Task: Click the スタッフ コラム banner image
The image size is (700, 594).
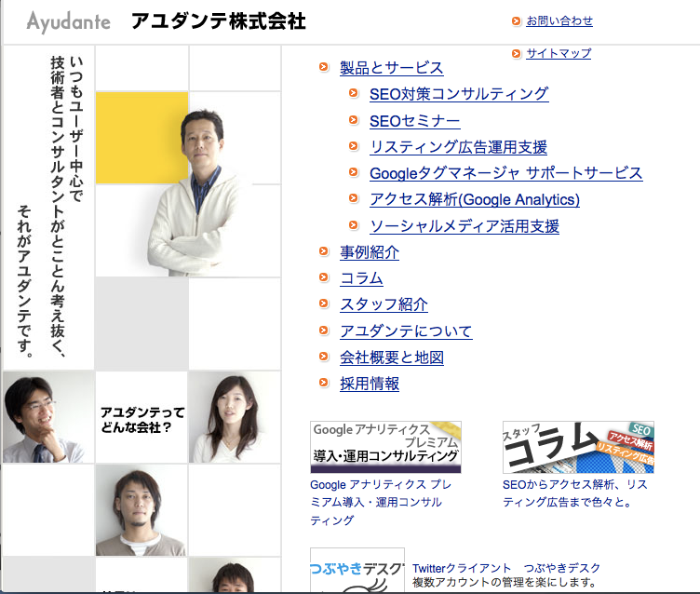Action: click(x=578, y=447)
